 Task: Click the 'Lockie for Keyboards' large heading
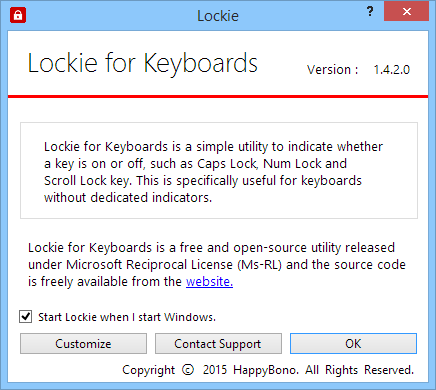coord(143,63)
